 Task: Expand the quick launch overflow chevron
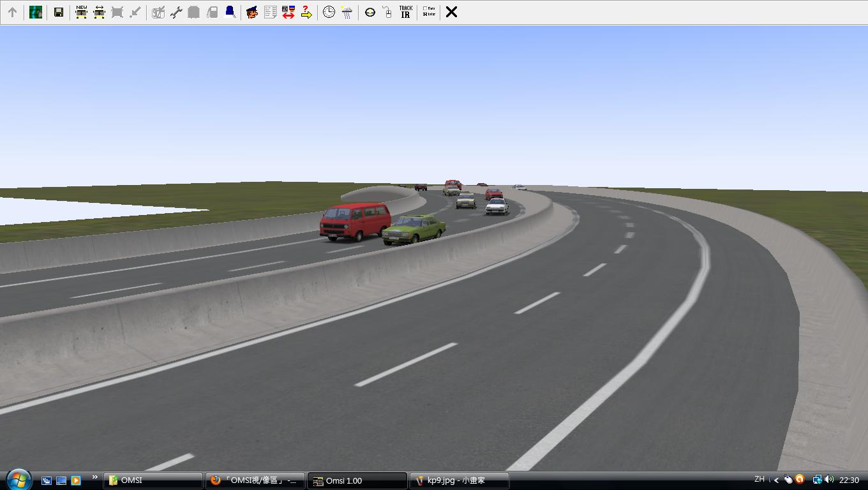(95, 477)
